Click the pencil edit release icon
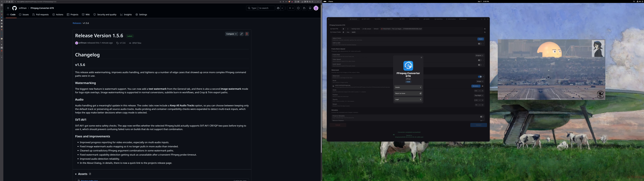Screen dimensions: 644x181 point(242,34)
